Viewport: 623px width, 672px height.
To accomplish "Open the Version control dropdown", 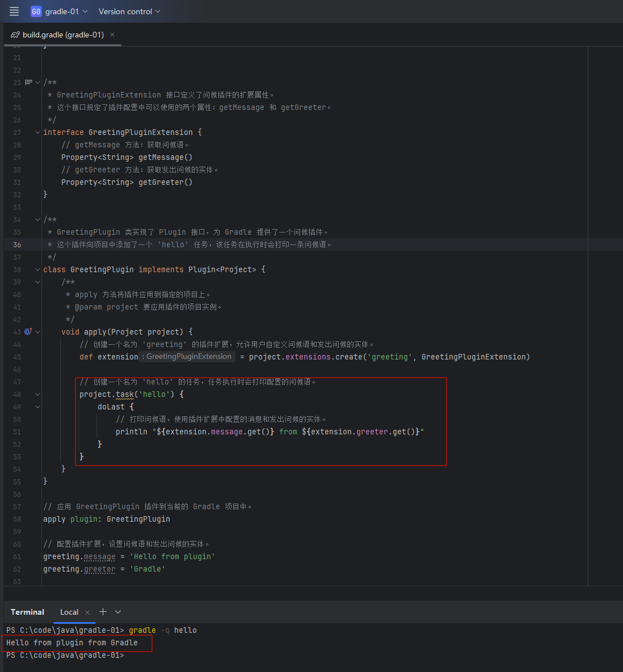I will [129, 11].
